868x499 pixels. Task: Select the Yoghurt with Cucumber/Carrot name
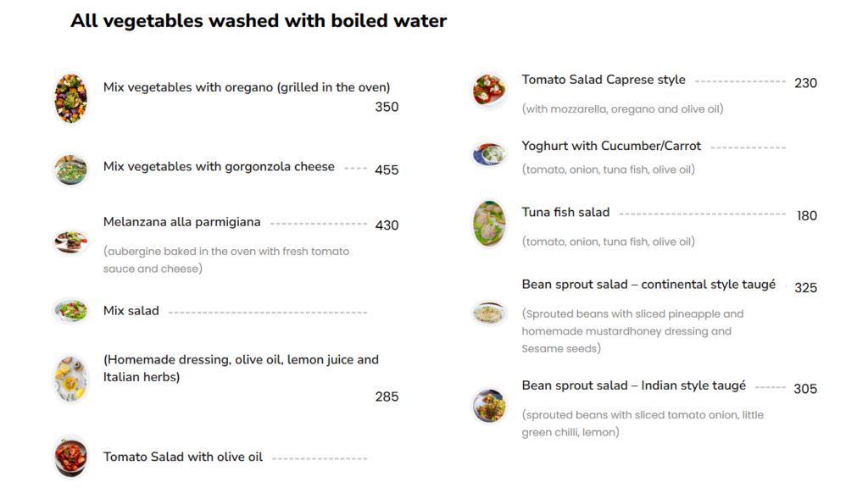pos(611,146)
